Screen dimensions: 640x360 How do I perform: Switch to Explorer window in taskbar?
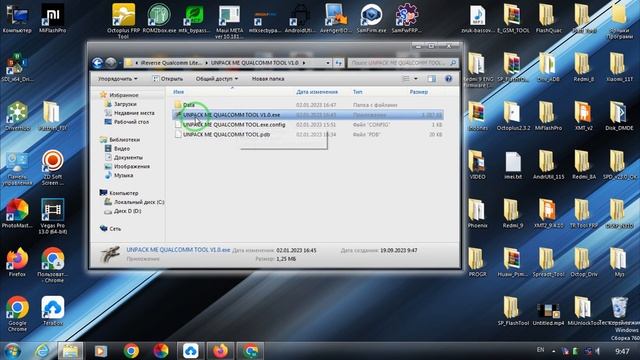tap(70, 351)
